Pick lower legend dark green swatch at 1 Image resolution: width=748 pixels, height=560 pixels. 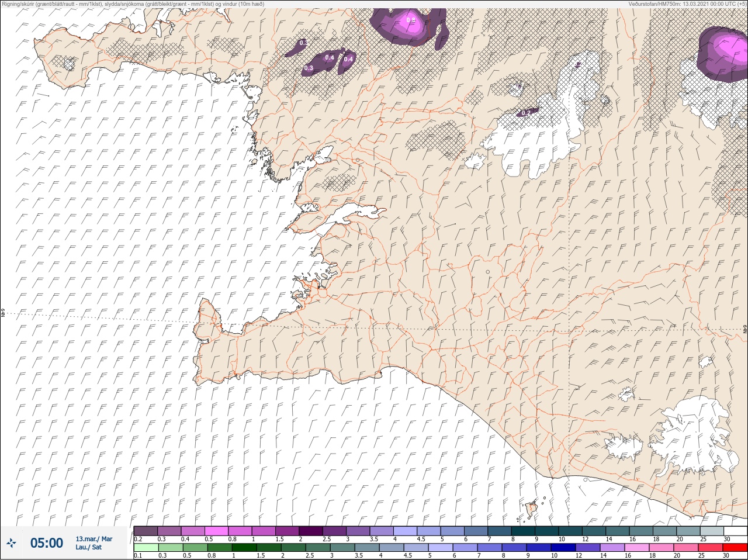coord(244,547)
